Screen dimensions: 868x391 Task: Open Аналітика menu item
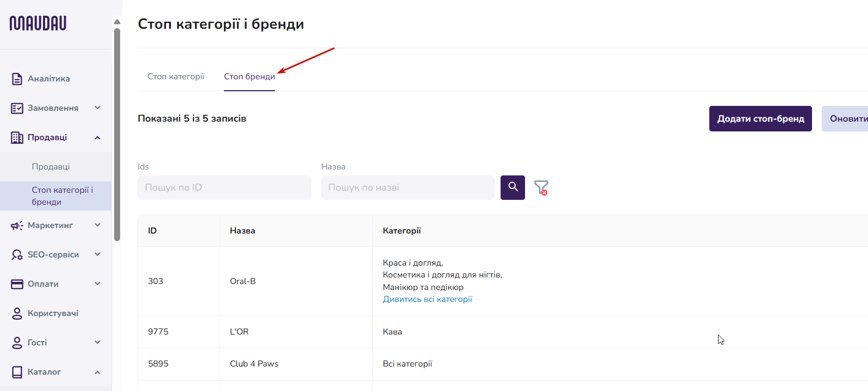pyautogui.click(x=49, y=79)
